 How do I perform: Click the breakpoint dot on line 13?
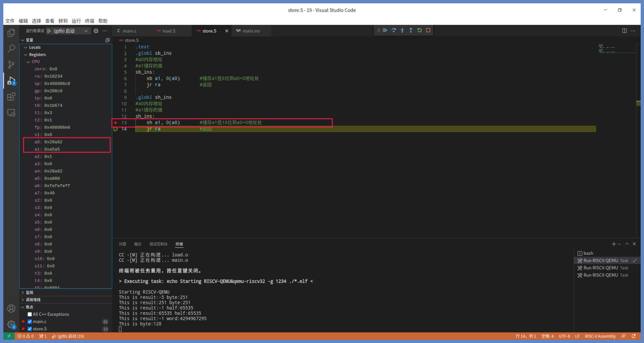tap(116, 123)
